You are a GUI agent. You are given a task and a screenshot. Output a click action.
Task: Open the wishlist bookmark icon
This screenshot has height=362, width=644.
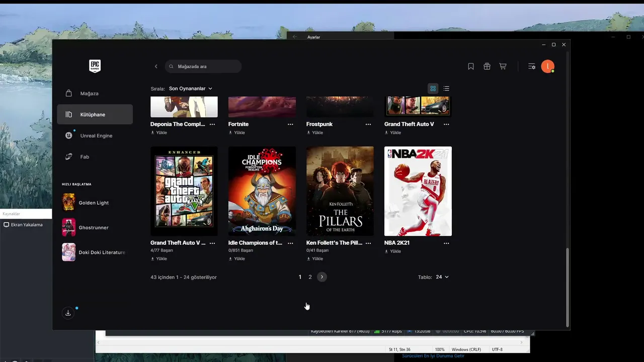[x=471, y=66]
